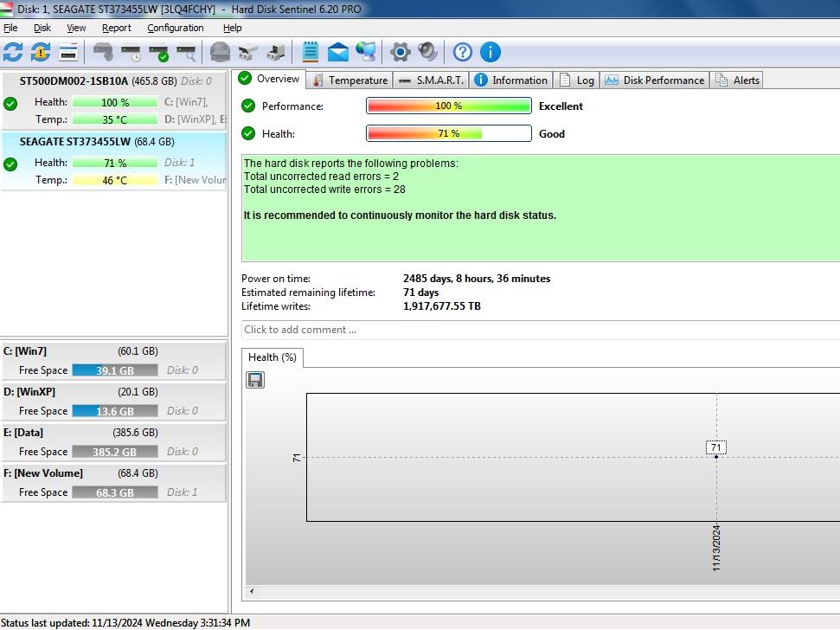Click the speaker sound icon in toolbar
The height and width of the screenshot is (630, 840).
click(x=428, y=52)
